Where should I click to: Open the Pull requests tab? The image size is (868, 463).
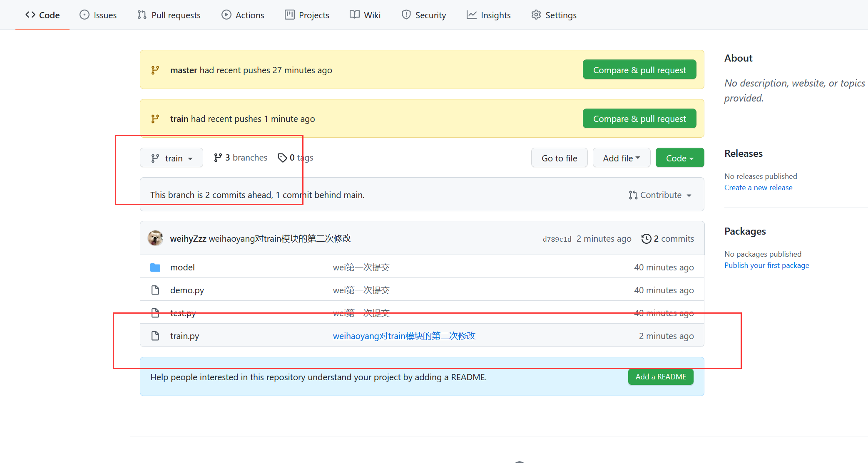pyautogui.click(x=169, y=15)
